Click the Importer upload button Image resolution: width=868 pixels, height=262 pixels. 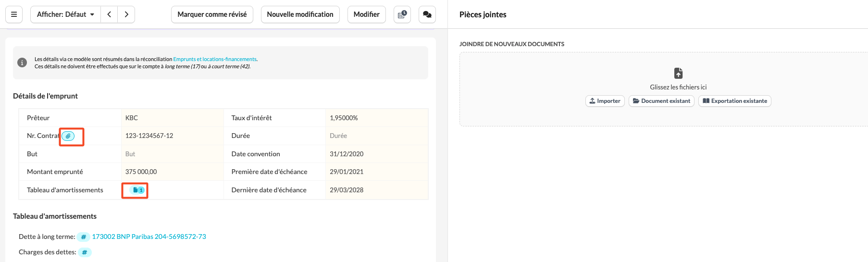point(605,101)
